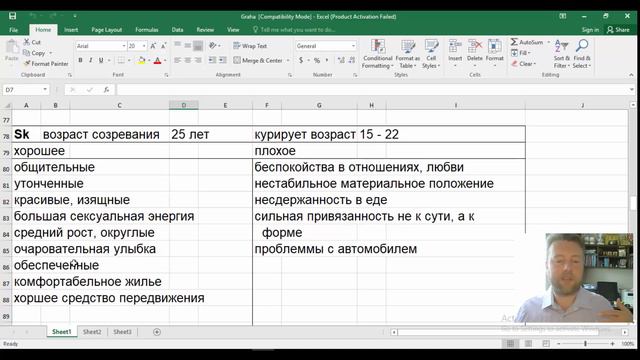Click the Share button
The width and height of the screenshot is (640, 360).
tap(618, 30)
